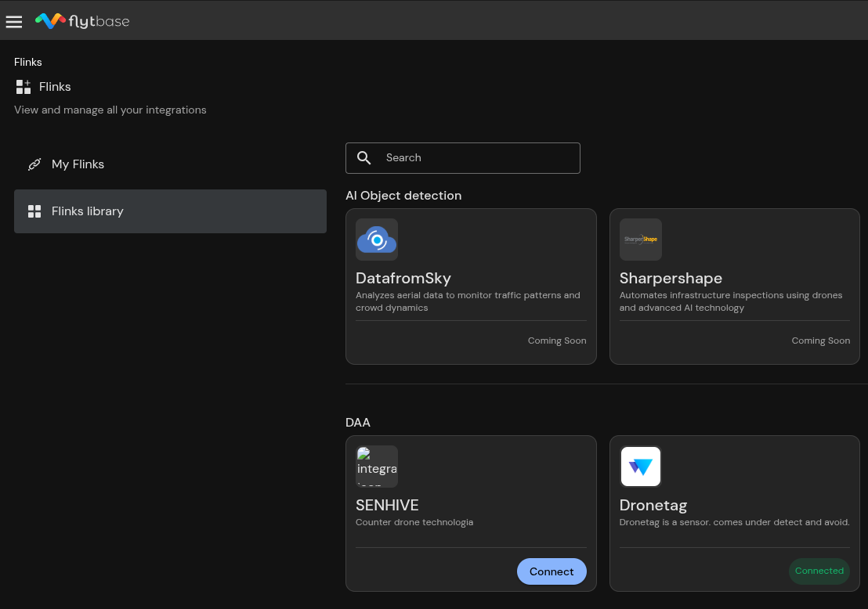Viewport: 868px width, 609px height.
Task: Click the Flinks library grid icon
Action: 34,211
